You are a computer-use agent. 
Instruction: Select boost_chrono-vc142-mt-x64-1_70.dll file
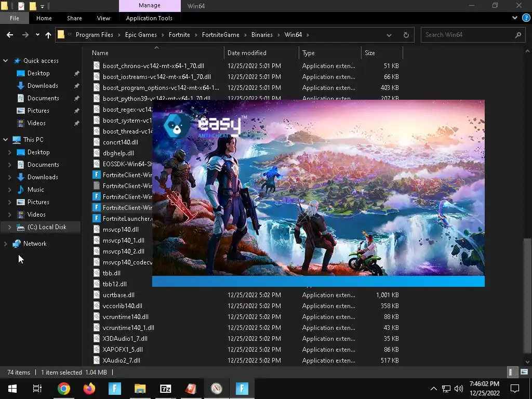coord(153,66)
